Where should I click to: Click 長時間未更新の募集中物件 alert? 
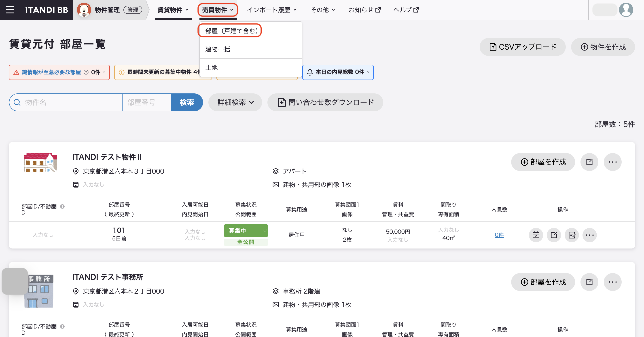point(163,72)
